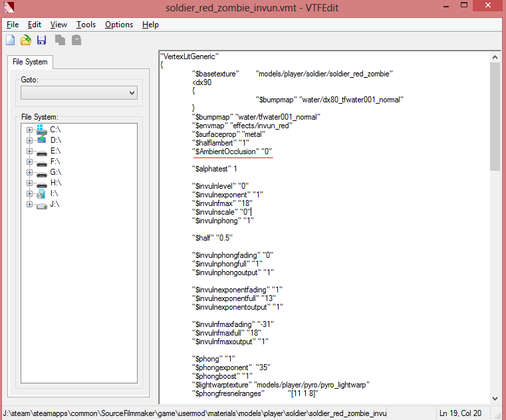Click the Ln 19, Col 20 status indicator
The image size is (506, 420).
pos(460,413)
